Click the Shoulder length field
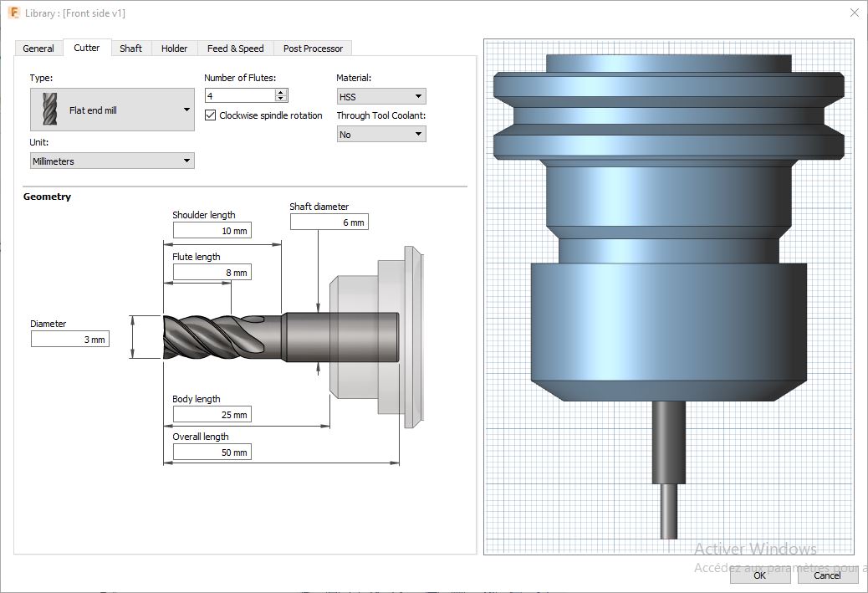Viewport: 868px width, 593px height. (212, 230)
